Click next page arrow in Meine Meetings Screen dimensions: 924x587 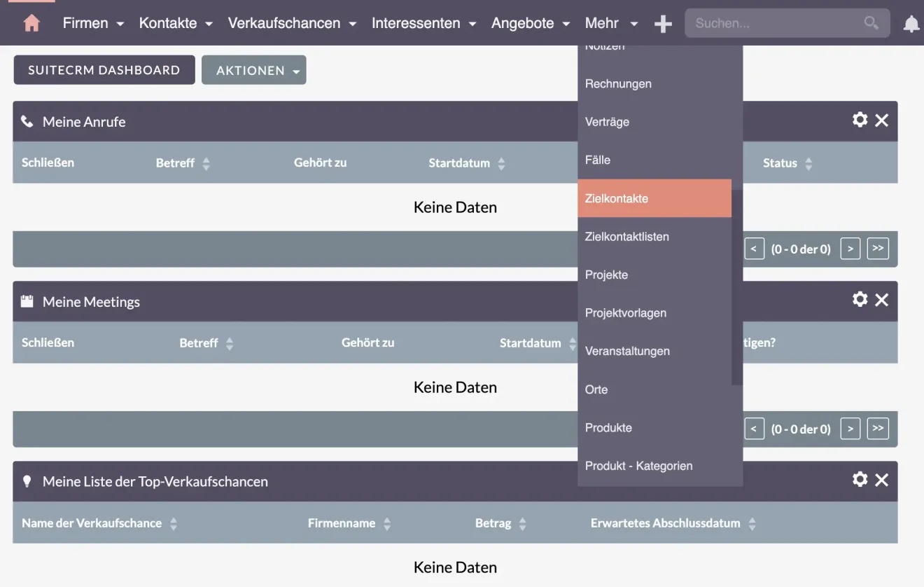tap(850, 429)
